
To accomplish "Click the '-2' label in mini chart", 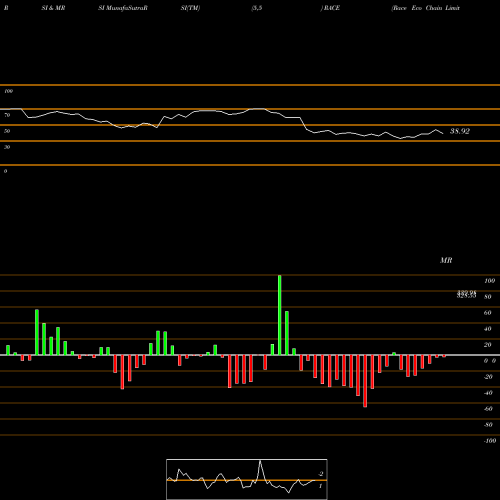I will click(x=321, y=474).
